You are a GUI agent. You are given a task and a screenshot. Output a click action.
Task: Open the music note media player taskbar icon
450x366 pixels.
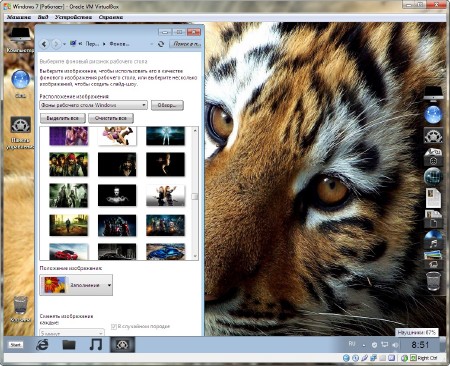pyautogui.click(x=96, y=345)
